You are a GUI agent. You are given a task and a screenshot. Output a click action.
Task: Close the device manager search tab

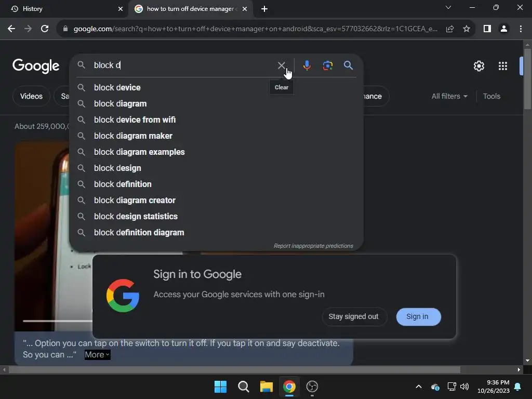point(245,9)
